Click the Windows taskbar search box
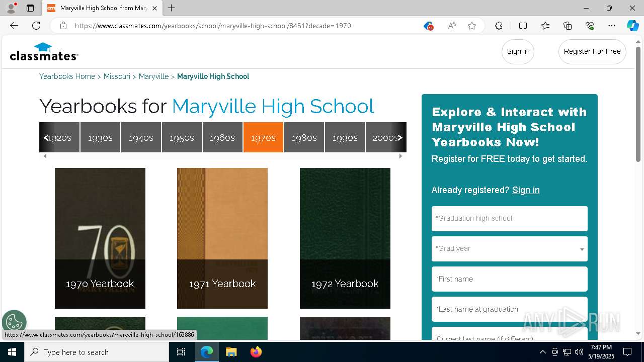 (x=97, y=352)
